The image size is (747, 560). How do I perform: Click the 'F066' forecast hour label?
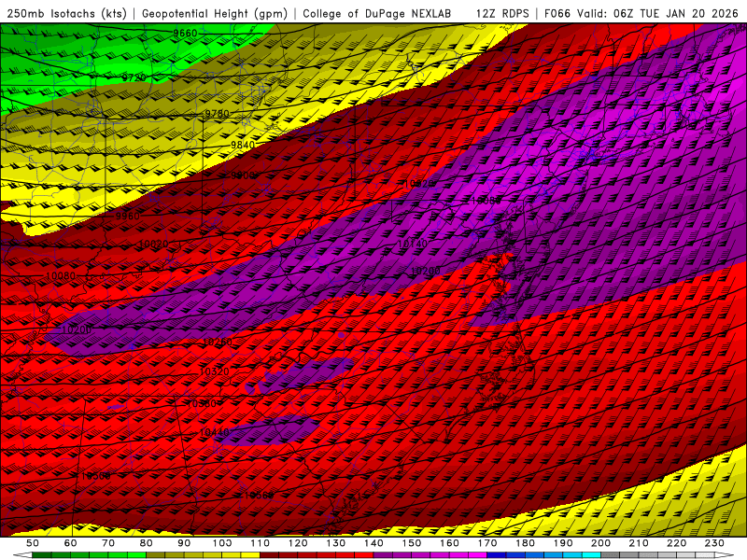click(557, 13)
